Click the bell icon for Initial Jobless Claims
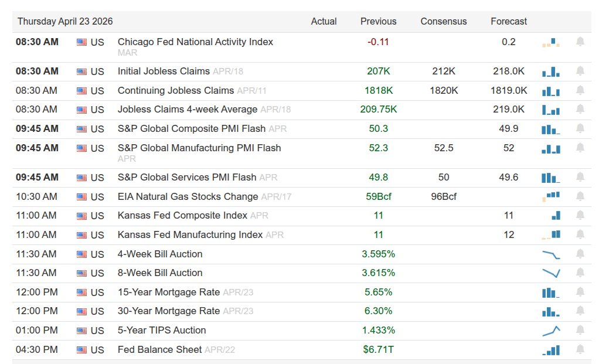The width and height of the screenshot is (602, 364). pos(580,72)
